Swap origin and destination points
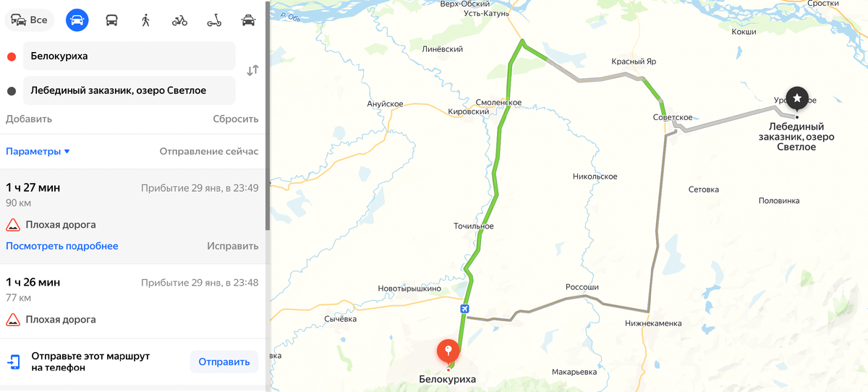Image resolution: width=868 pixels, height=392 pixels. tap(252, 71)
